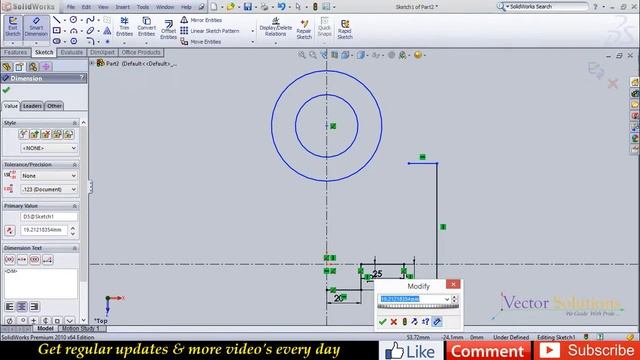Switch to the Features tab
The image size is (640, 360).
click(x=16, y=52)
